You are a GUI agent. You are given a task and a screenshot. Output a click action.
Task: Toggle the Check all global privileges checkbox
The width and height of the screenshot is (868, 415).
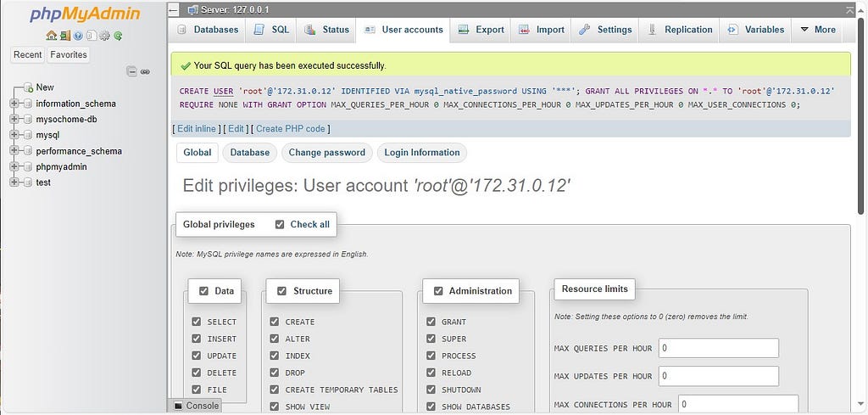(x=280, y=224)
